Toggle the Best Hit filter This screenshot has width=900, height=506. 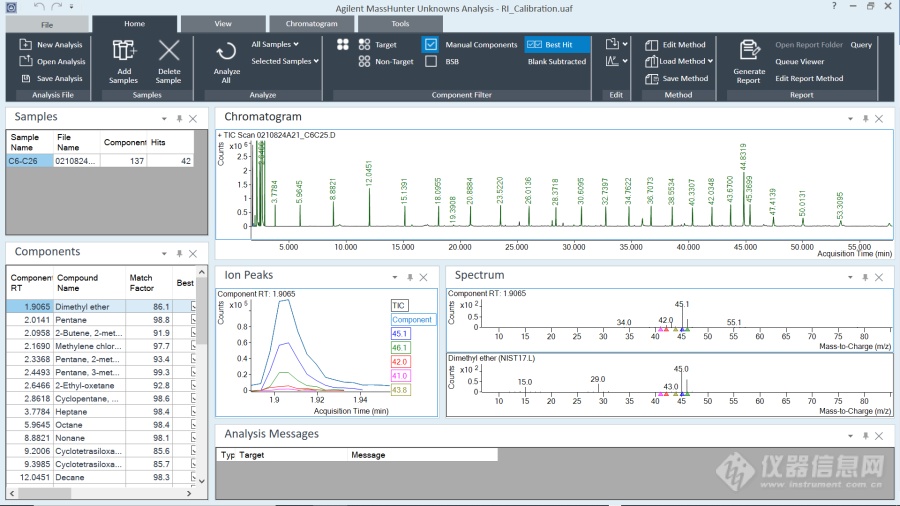click(556, 44)
